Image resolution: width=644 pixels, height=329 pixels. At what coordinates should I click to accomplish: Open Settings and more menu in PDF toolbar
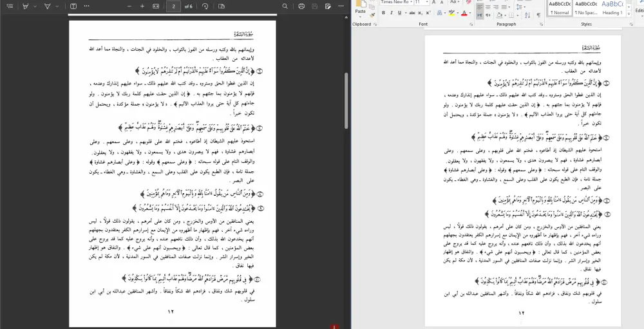click(341, 6)
